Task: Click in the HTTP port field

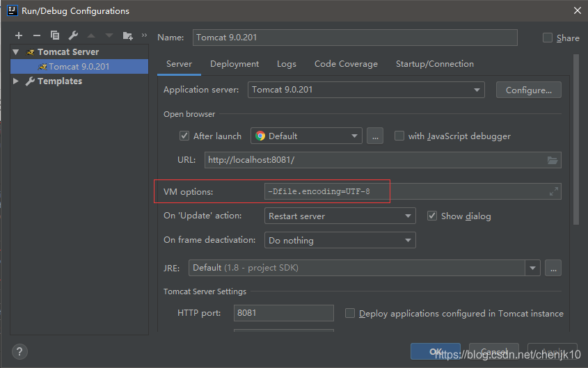Action: click(x=283, y=313)
